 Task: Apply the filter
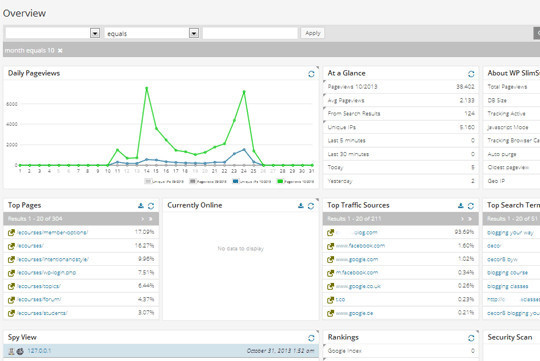pyautogui.click(x=312, y=33)
